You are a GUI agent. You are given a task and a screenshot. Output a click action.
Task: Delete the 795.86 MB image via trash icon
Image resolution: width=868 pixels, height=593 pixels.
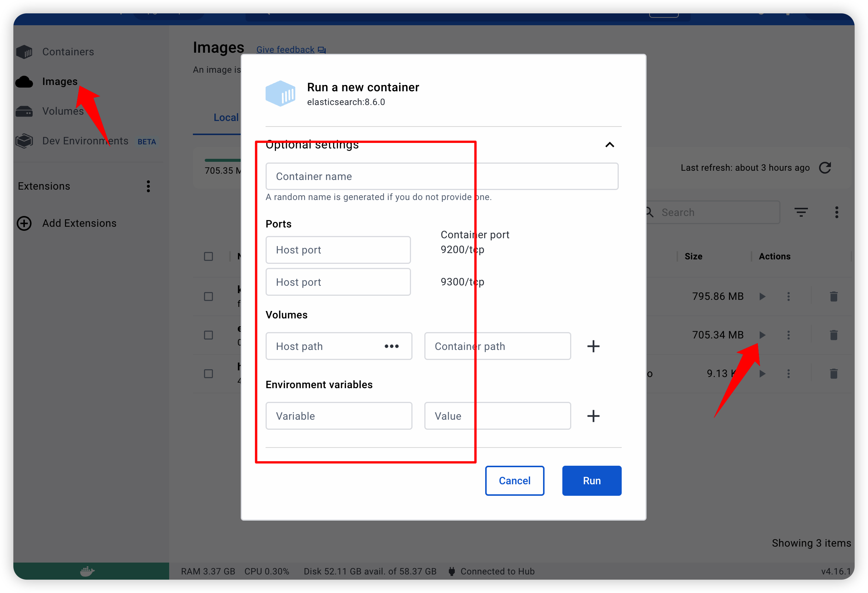click(x=834, y=297)
